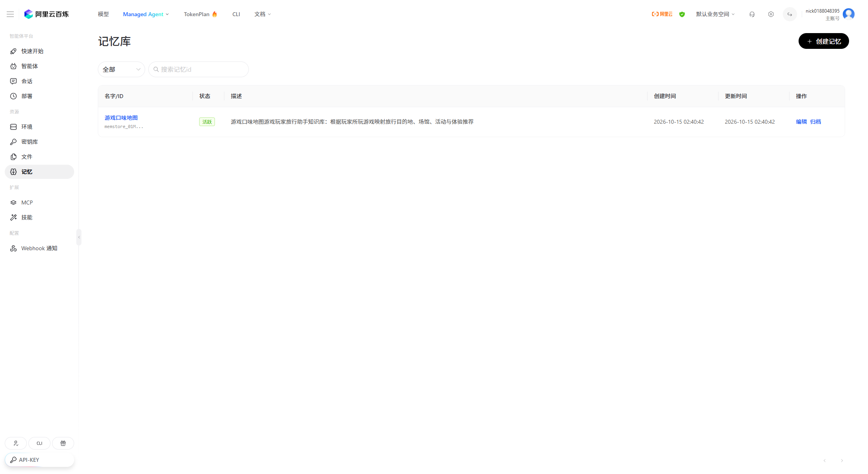Screen dimensions: 868x474
Task: Click the memstore_01M... ID text
Action: [124, 126]
